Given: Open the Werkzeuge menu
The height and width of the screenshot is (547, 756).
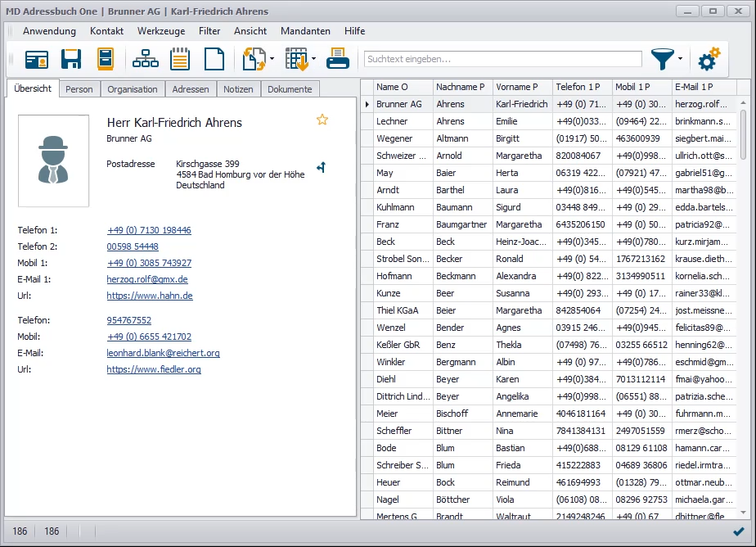Looking at the screenshot, I should point(161,31).
